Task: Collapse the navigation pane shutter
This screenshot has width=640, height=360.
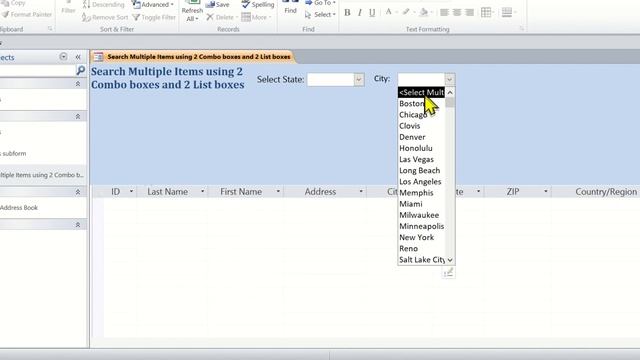Action: (78, 57)
